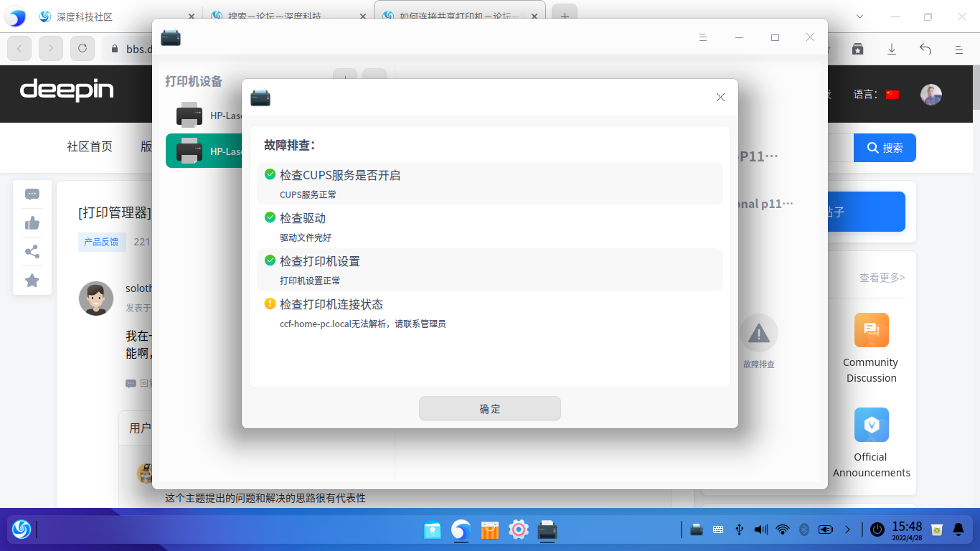Open the Community Discussion icon

click(x=871, y=329)
